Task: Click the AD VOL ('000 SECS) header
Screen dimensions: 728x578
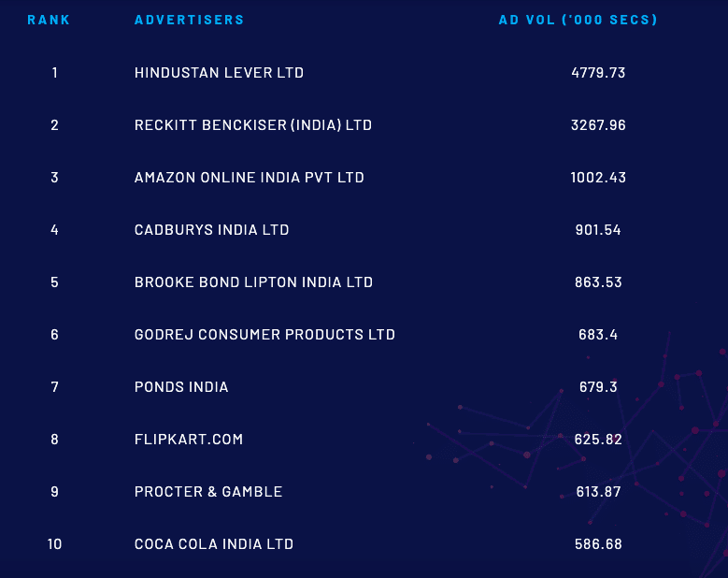Action: coord(578,20)
